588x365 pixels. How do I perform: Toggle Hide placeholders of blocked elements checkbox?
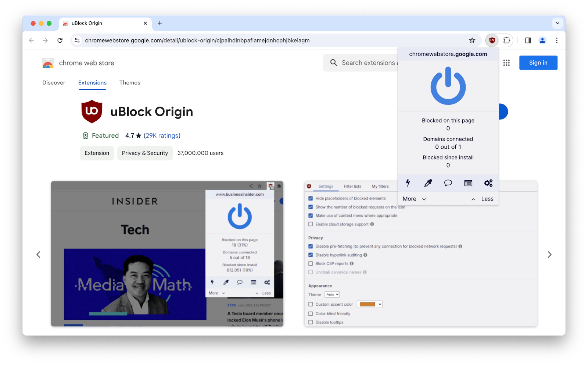click(311, 198)
